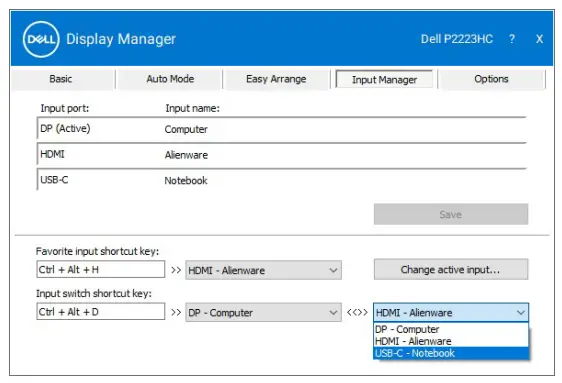
Task: Click the Save button
Action: (451, 214)
